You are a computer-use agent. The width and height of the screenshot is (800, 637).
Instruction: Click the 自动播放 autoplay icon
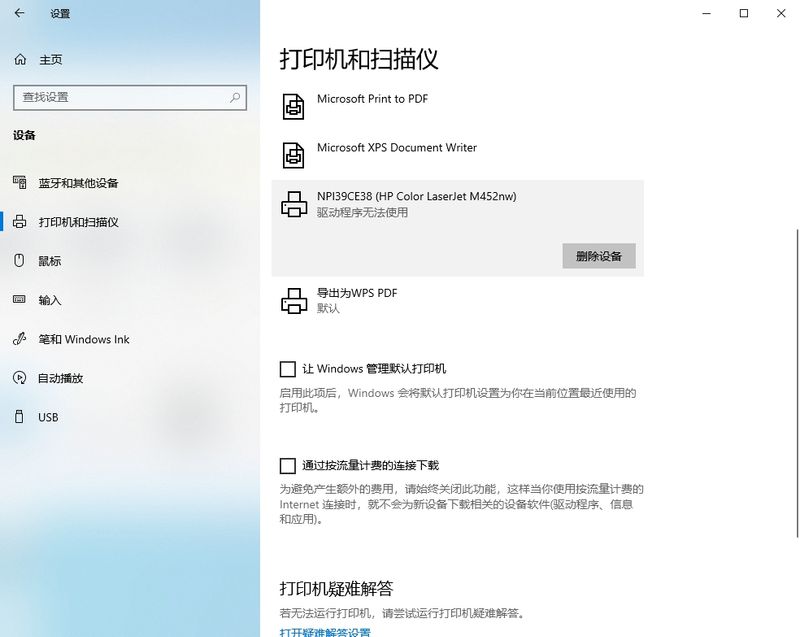[19, 378]
